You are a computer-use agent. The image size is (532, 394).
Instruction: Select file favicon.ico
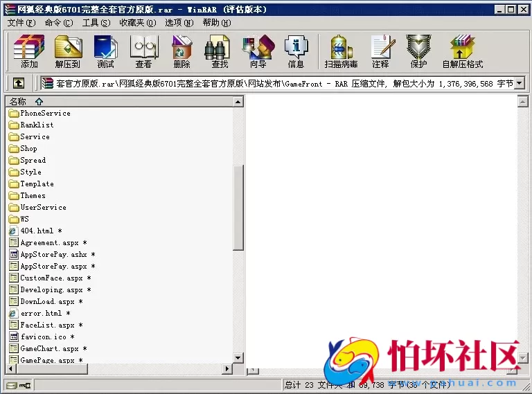pos(42,337)
